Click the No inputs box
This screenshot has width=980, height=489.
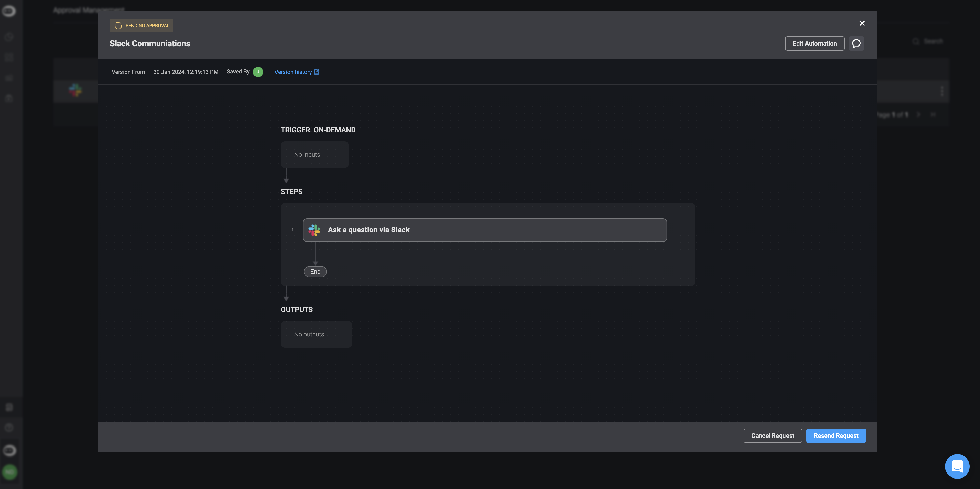[315, 155]
